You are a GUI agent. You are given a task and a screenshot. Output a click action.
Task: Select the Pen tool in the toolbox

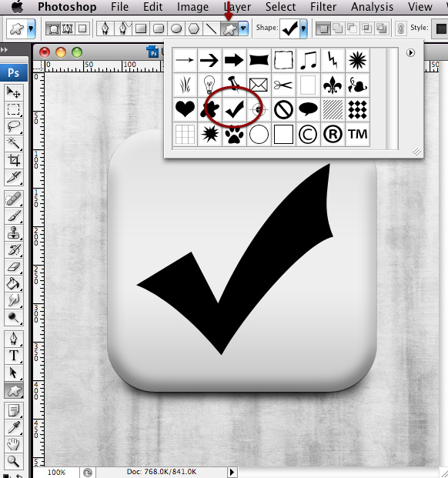pos(13,339)
